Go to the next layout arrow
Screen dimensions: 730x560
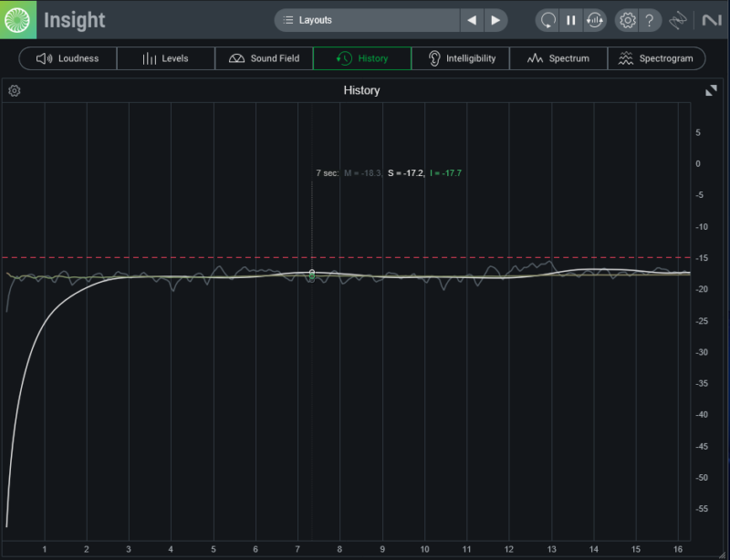point(495,20)
